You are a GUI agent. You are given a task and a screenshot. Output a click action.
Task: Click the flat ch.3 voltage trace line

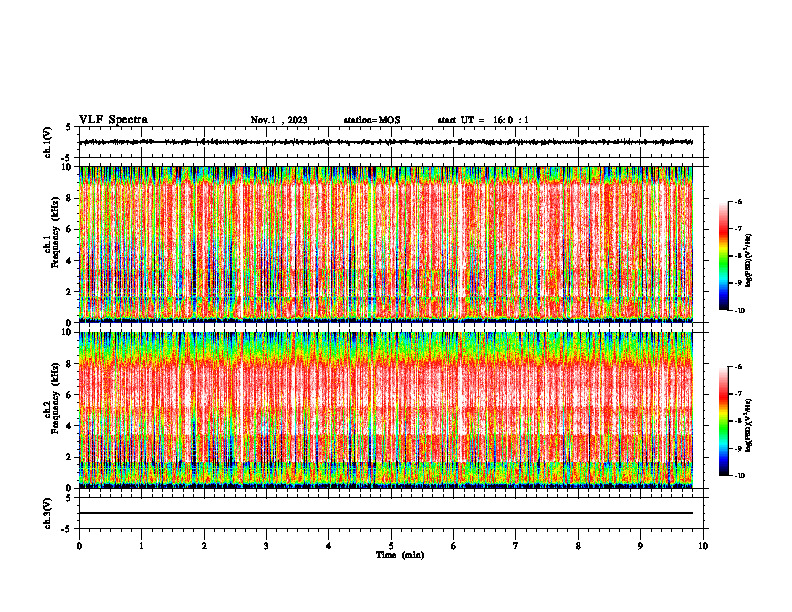tap(386, 513)
